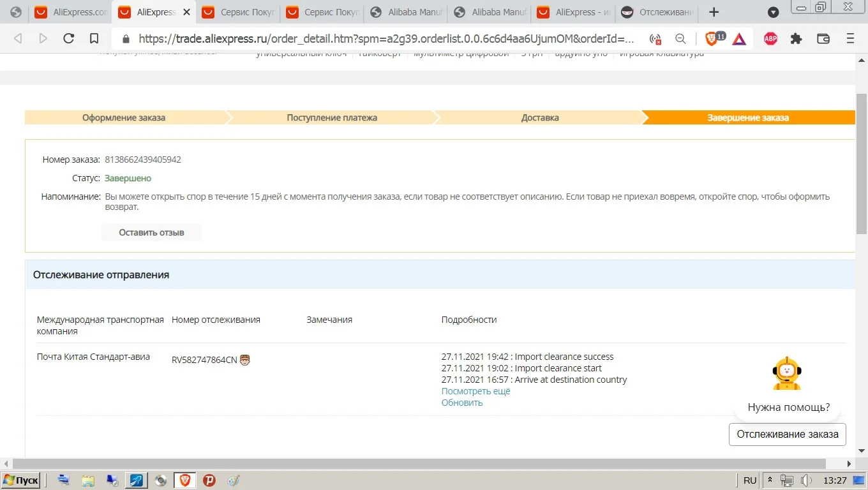Click the disc taskbar icon

[161, 480]
